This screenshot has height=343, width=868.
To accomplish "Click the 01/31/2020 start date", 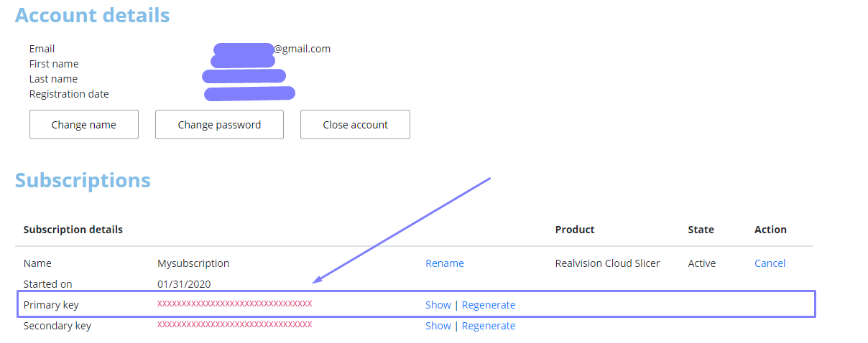I will (184, 284).
